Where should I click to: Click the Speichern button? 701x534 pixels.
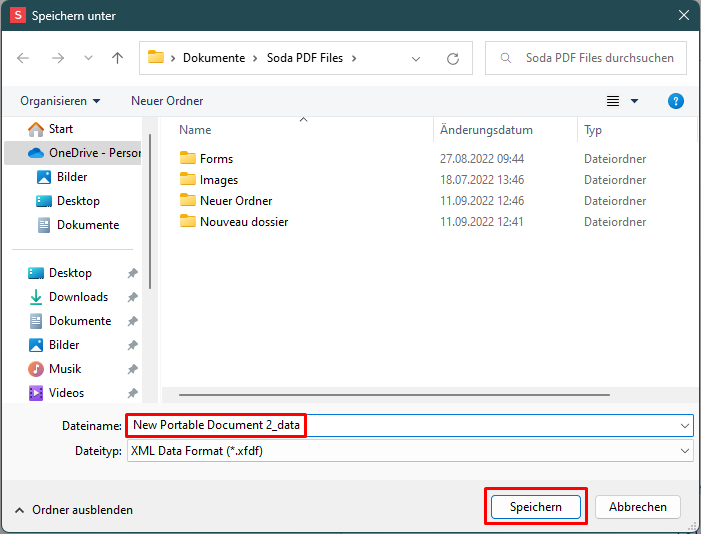point(536,507)
